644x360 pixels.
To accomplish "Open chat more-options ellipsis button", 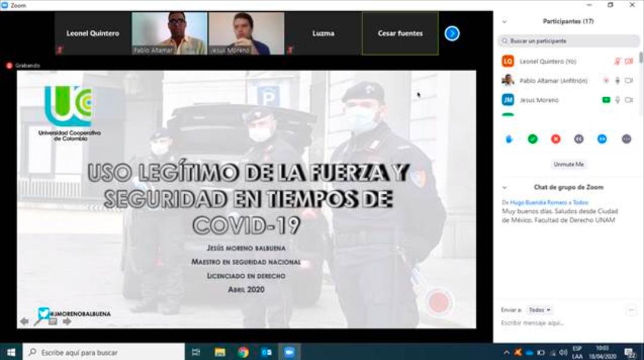I will 631,311.
